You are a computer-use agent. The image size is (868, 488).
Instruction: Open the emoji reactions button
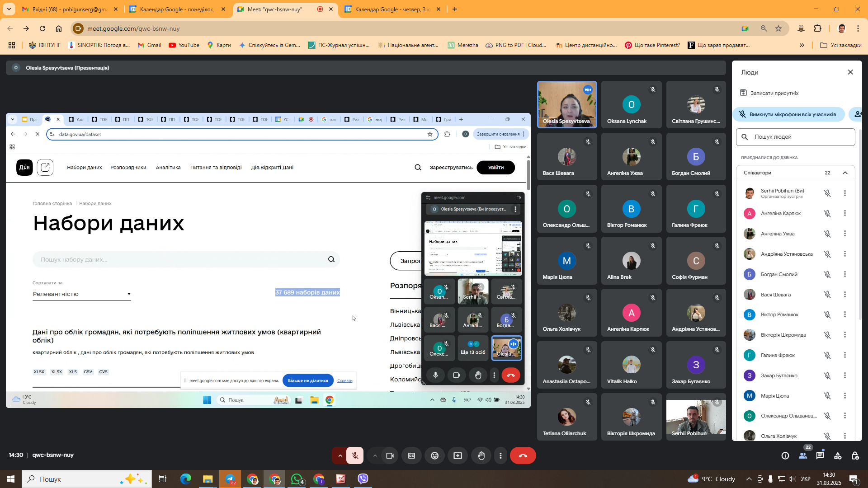pyautogui.click(x=434, y=455)
